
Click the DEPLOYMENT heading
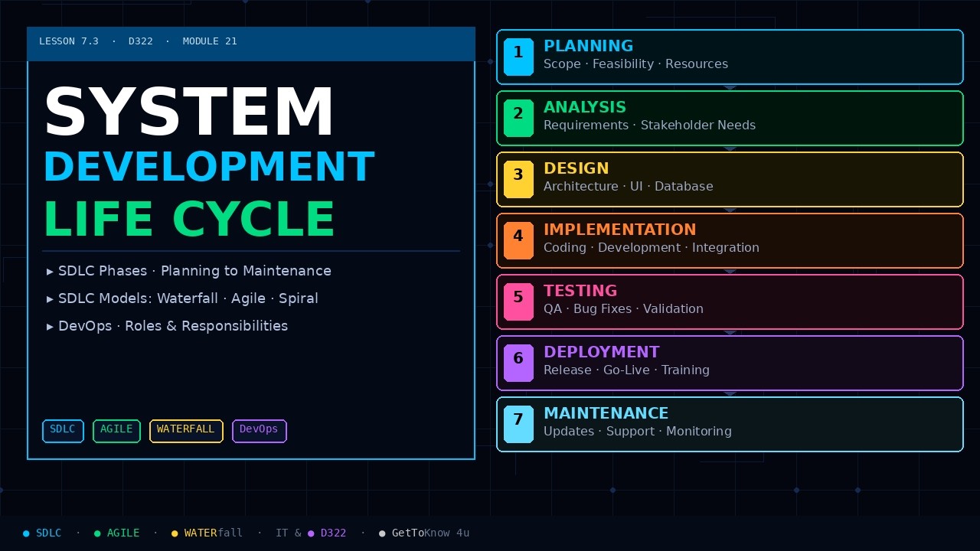[601, 352]
